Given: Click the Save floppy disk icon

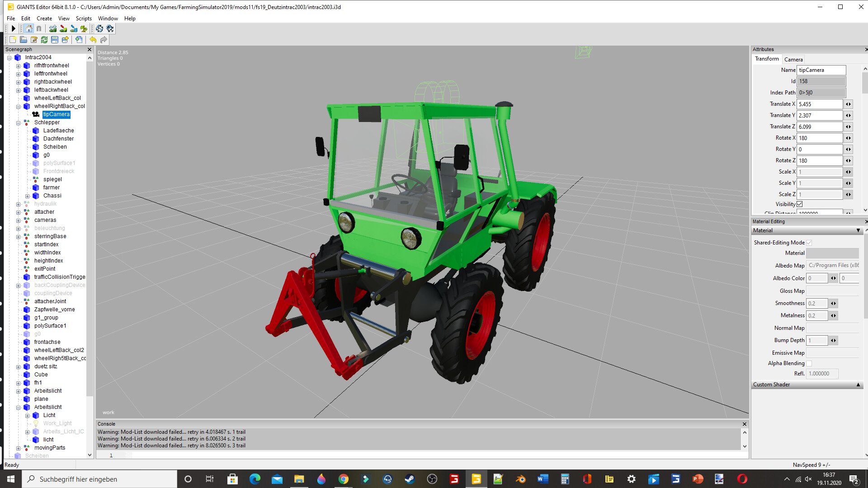Looking at the screenshot, I should point(55,40).
